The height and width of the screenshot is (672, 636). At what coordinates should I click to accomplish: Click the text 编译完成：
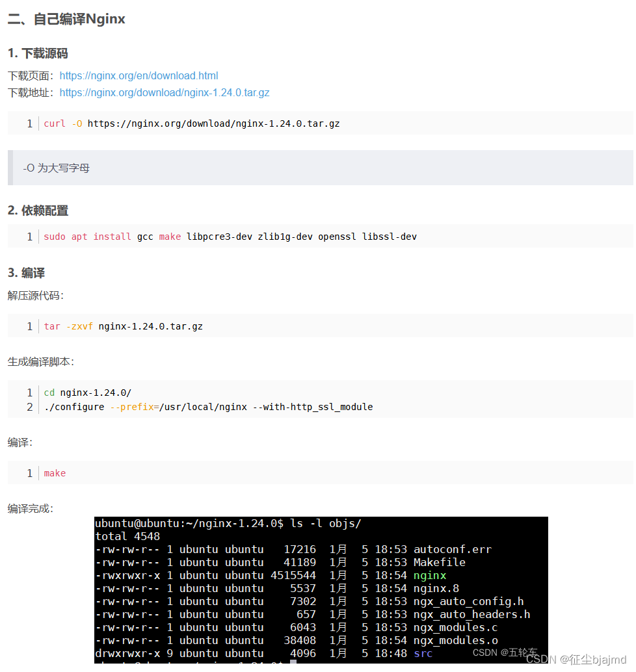click(x=31, y=509)
